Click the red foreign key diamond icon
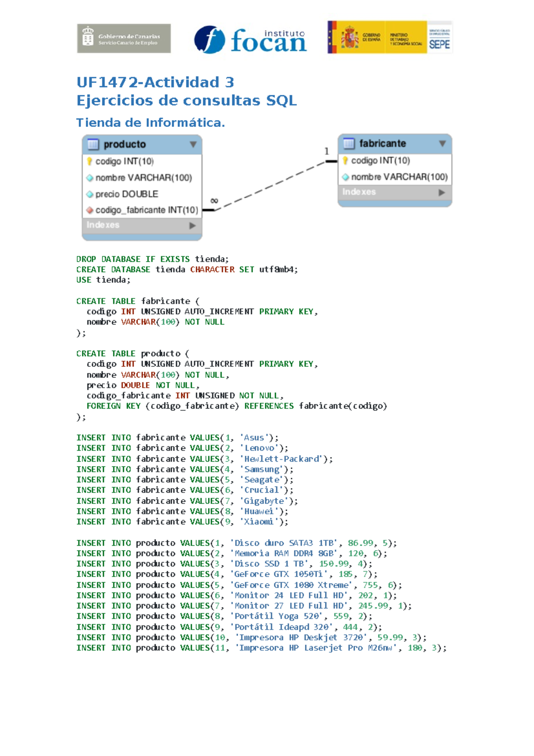Image resolution: width=534 pixels, height=756 pixels. tap(90, 210)
